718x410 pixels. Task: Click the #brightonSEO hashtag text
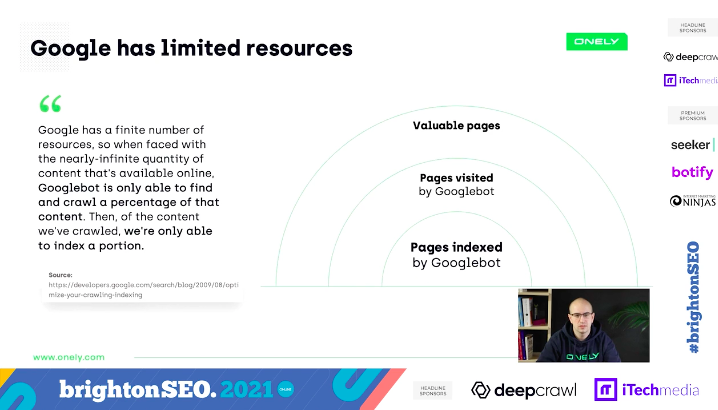(x=693, y=297)
